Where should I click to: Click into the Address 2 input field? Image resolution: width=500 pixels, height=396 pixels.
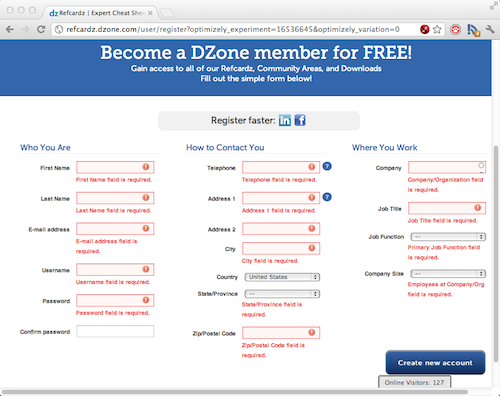[x=281, y=229]
